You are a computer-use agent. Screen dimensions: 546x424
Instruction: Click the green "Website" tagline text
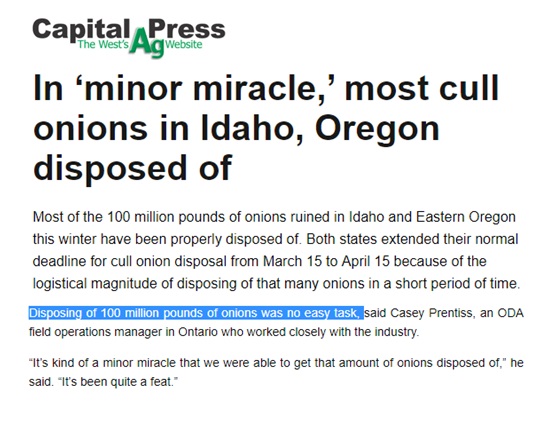tap(184, 44)
